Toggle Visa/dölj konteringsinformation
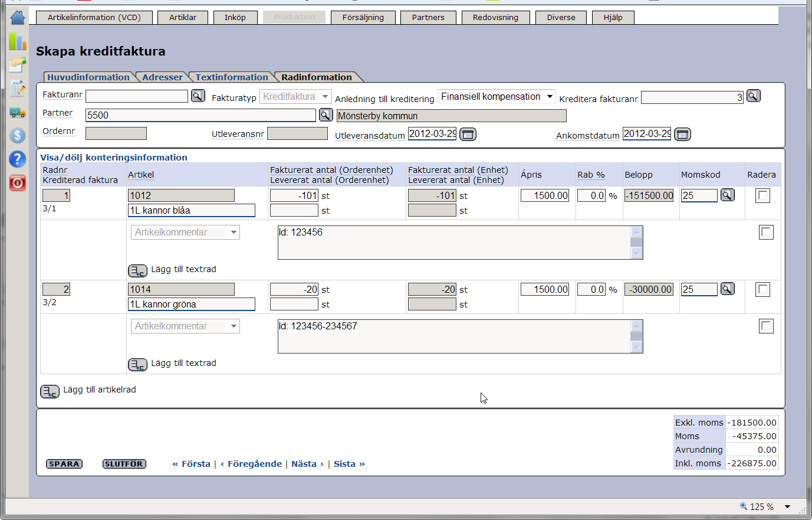Image resolution: width=812 pixels, height=520 pixels. (x=114, y=157)
